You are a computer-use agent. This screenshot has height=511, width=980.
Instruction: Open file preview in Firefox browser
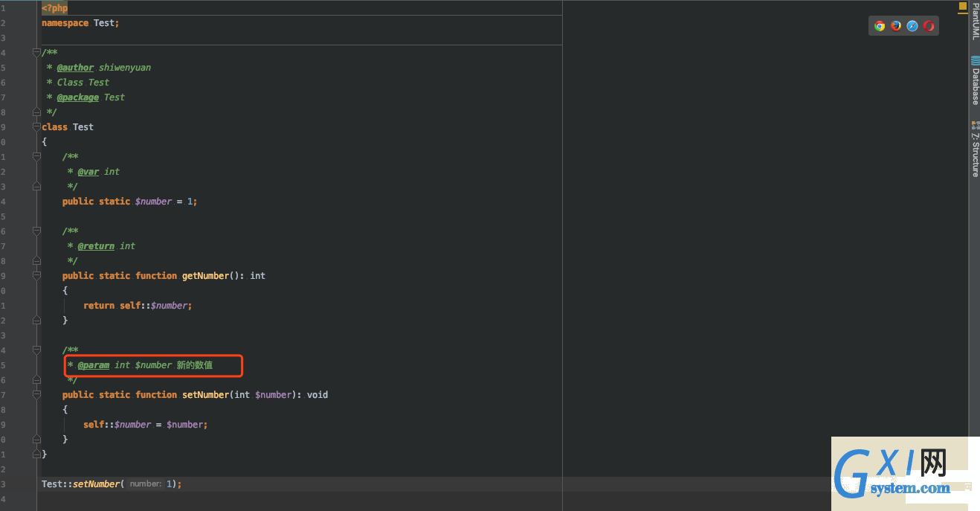click(x=896, y=26)
